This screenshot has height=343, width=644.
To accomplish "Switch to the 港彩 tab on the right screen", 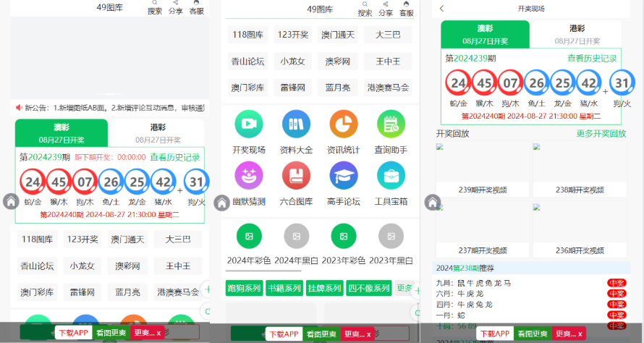I will tap(577, 34).
